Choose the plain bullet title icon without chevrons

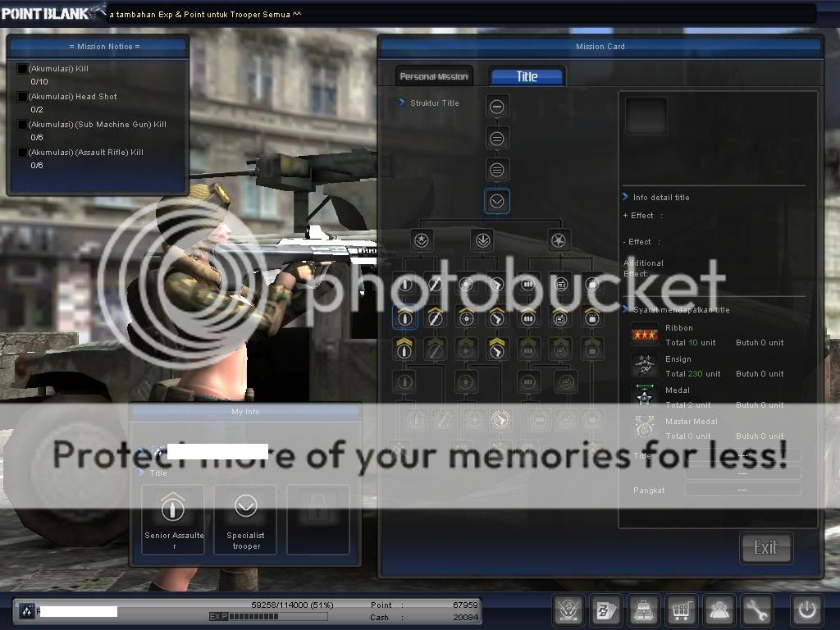point(405,284)
